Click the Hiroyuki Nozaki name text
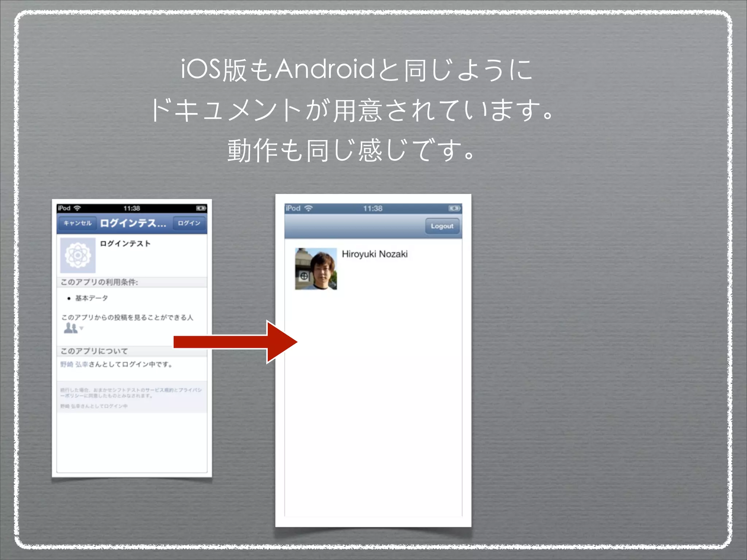Screen dimensions: 747x560 click(375, 254)
